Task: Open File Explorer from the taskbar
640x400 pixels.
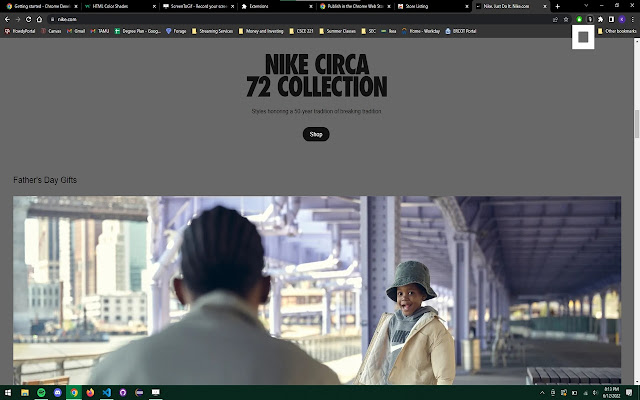Action: (x=25, y=393)
